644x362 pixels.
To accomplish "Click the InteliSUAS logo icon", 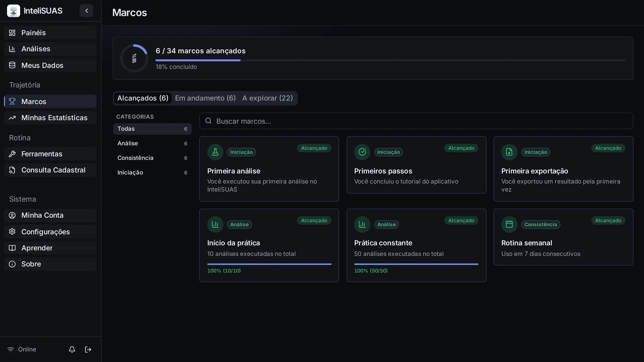I will tap(14, 11).
